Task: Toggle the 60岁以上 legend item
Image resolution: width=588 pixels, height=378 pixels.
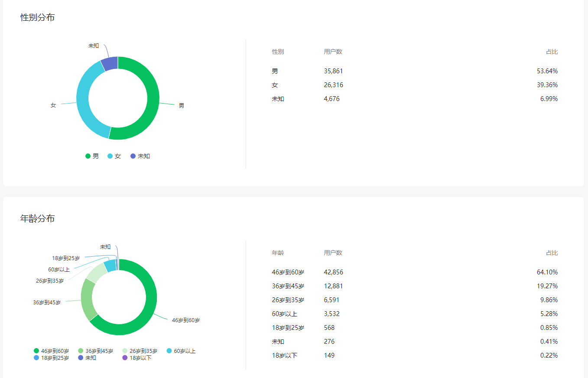Action: [x=181, y=351]
